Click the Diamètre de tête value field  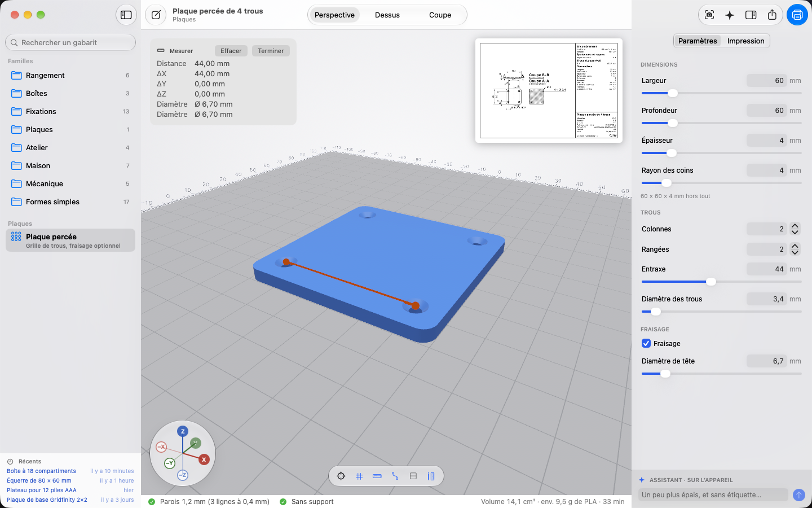pyautogui.click(x=766, y=361)
